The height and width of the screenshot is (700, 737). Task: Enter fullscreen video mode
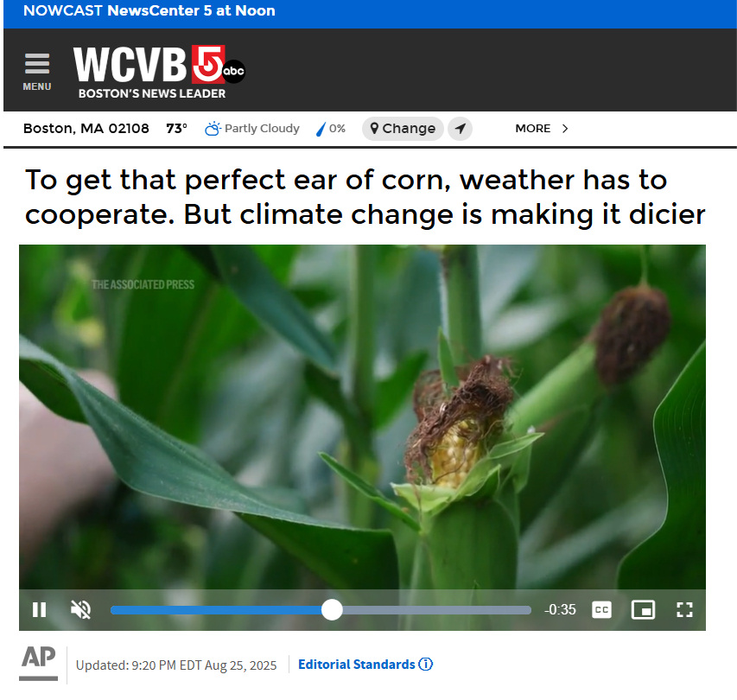tap(684, 610)
